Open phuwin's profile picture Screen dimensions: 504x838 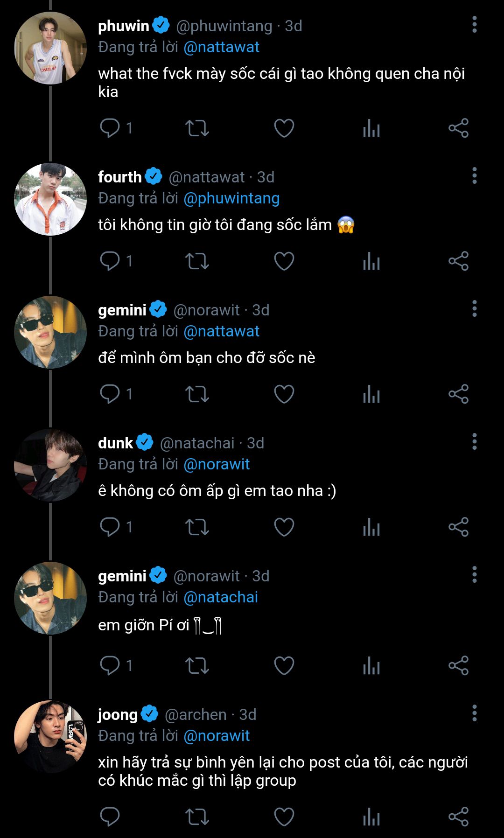pos(50,49)
